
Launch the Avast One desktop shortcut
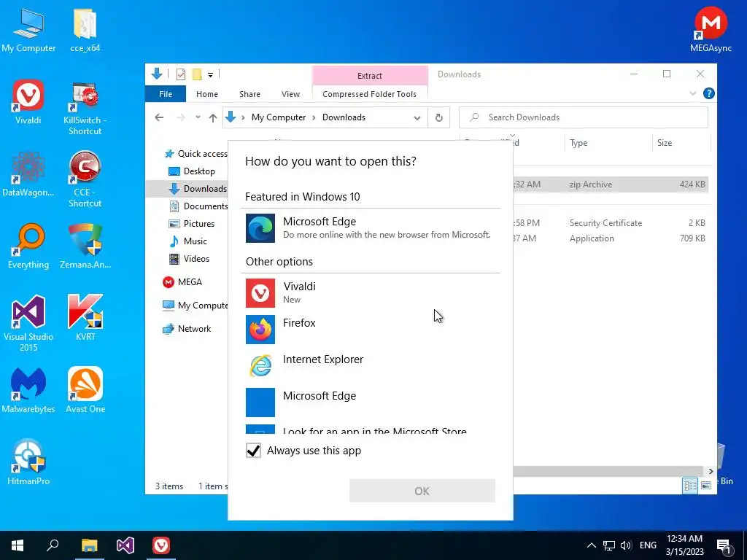coord(85,391)
